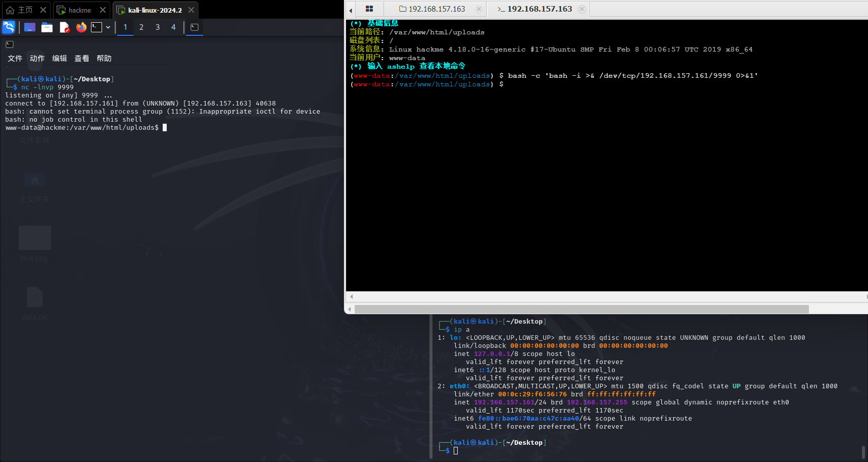Click the terminal window title icon
The height and width of the screenshot is (462, 868).
pos(10,44)
